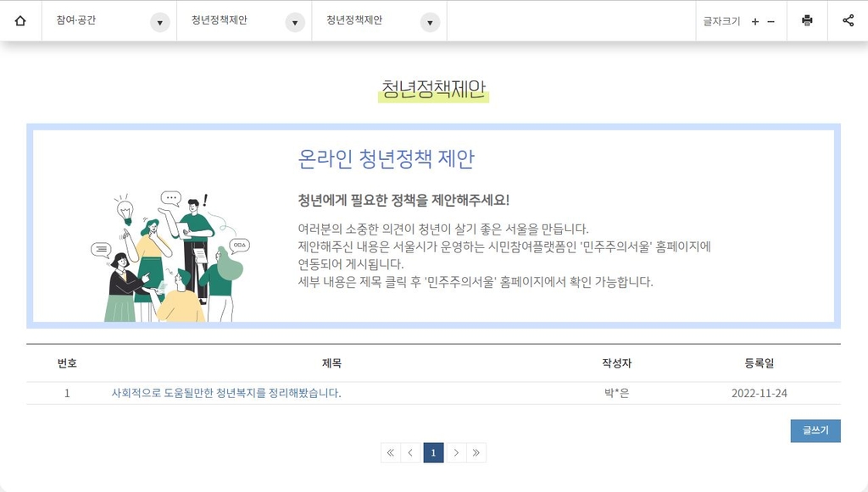Open the share icon menu
This screenshot has height=492, width=868.
(x=848, y=21)
